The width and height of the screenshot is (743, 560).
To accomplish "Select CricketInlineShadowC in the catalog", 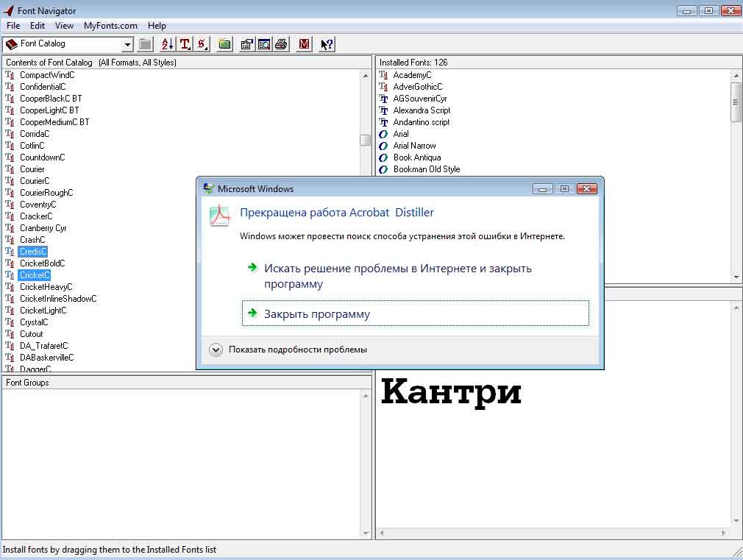I will pyautogui.click(x=58, y=299).
